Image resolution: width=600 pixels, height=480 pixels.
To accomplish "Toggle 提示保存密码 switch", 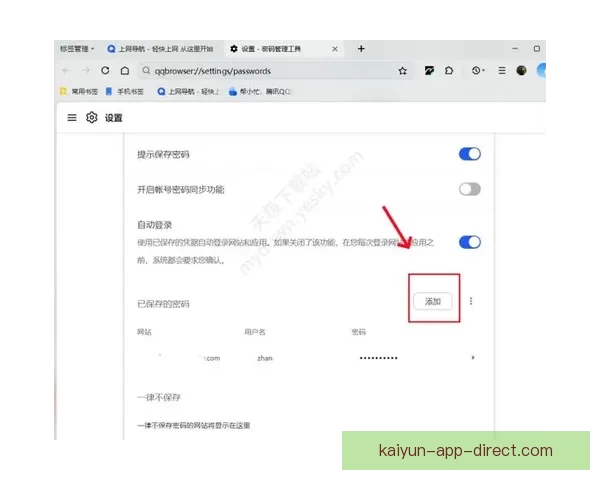I will (x=470, y=154).
